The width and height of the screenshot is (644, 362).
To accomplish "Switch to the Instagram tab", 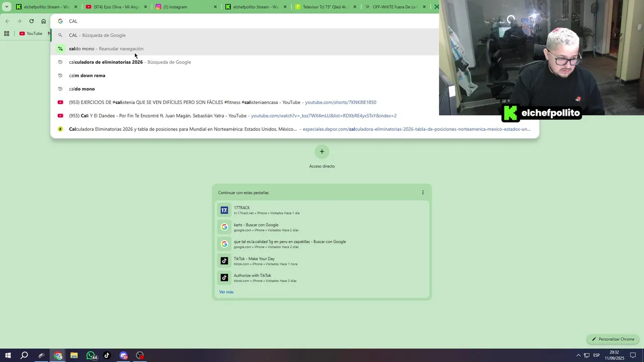I will click(186, 7).
